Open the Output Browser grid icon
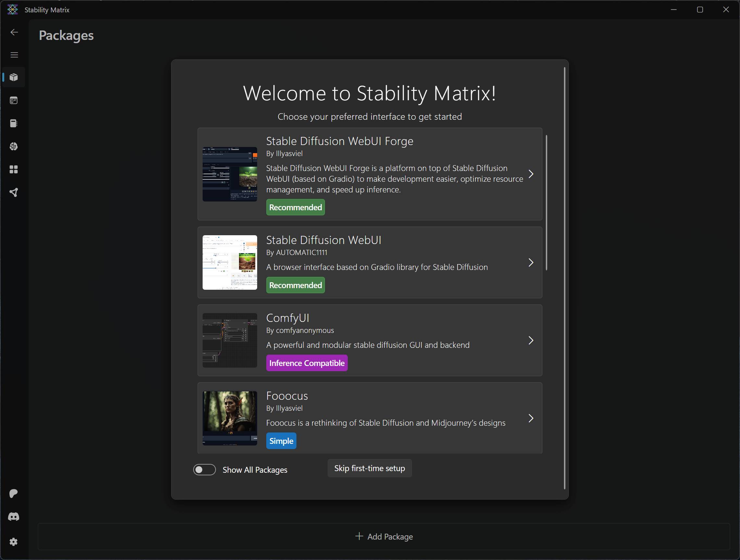The height and width of the screenshot is (560, 740). click(x=14, y=169)
